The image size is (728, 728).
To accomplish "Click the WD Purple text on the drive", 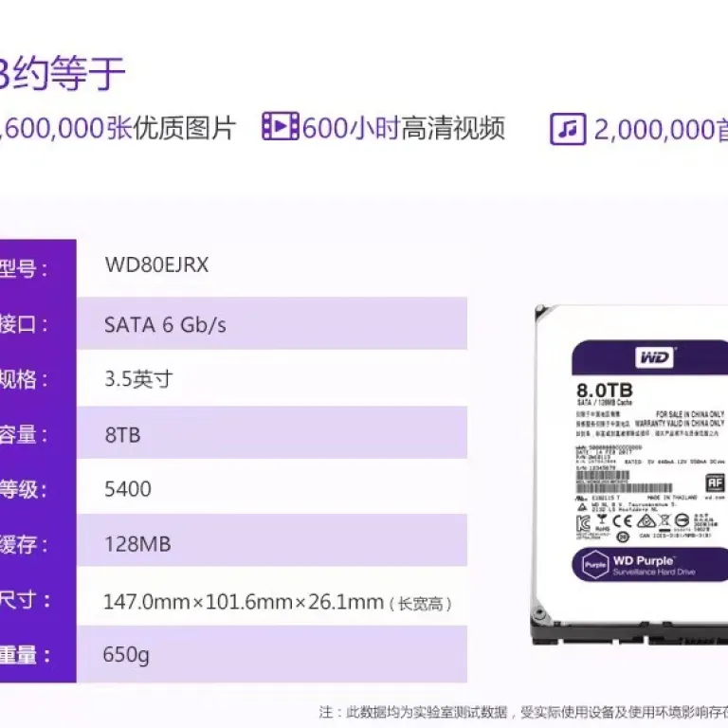I will [643, 560].
